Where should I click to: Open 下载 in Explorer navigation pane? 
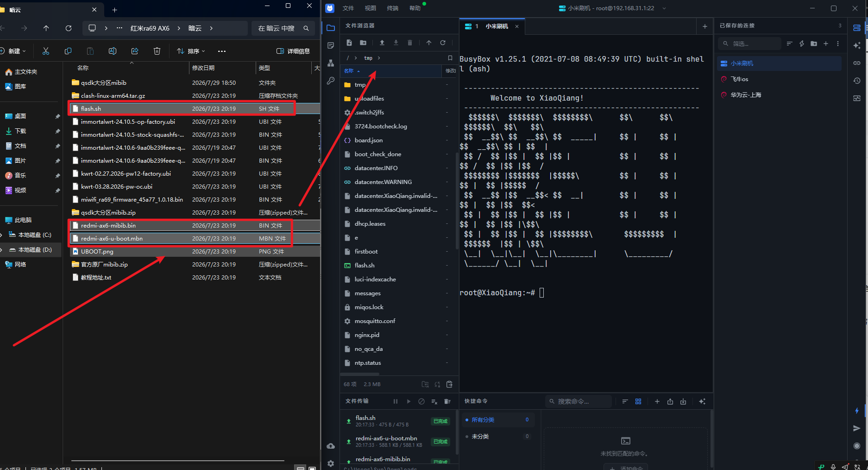(x=20, y=131)
